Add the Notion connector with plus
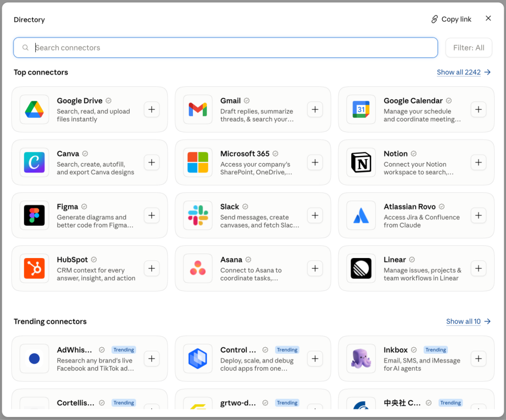 tap(478, 162)
